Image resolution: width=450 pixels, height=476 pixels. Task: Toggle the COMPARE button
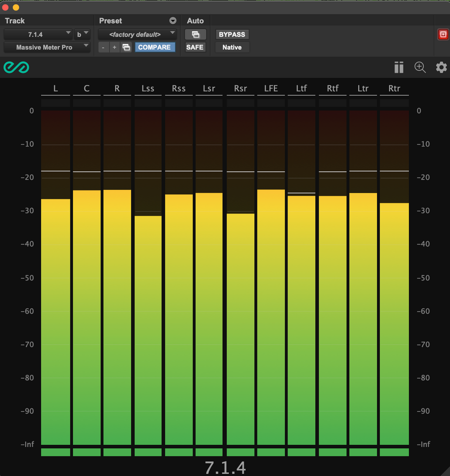click(154, 47)
